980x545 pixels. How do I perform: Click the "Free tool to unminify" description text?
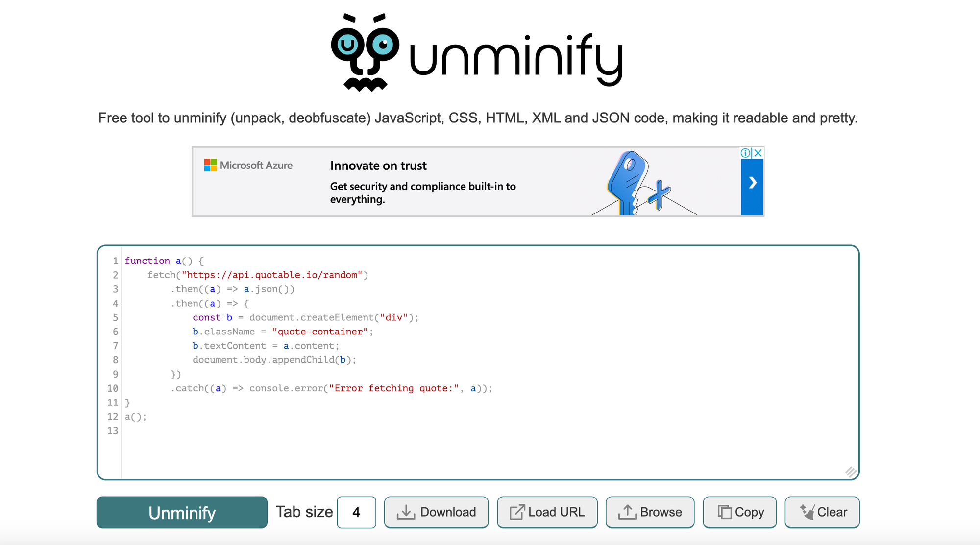pyautogui.click(x=478, y=118)
